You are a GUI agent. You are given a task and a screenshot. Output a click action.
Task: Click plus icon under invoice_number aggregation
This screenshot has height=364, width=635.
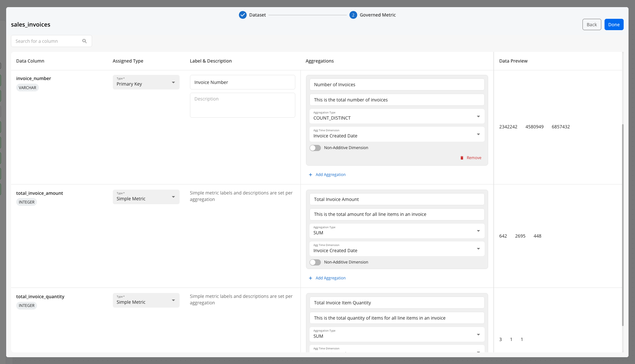[310, 175]
